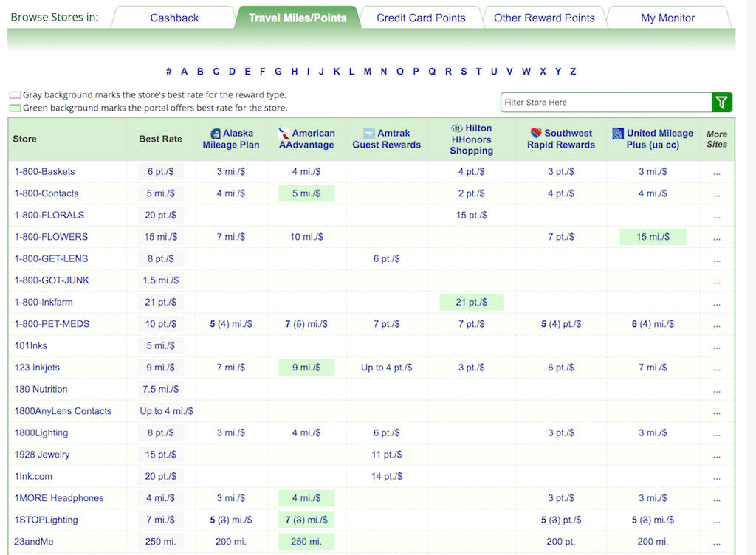Viewport: 756px width, 555px height.
Task: Click the Southwest Rapid Rewards heart icon
Action: coord(536,134)
